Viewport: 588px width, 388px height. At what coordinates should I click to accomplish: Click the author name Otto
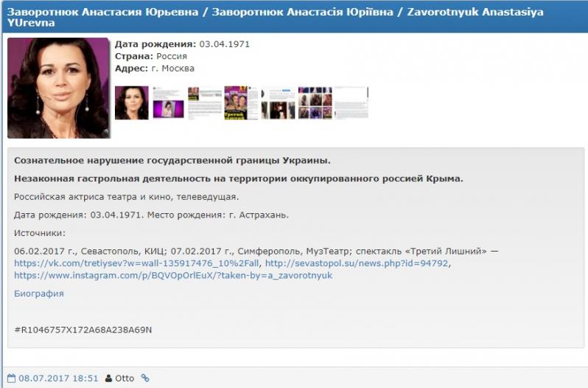tap(125, 378)
